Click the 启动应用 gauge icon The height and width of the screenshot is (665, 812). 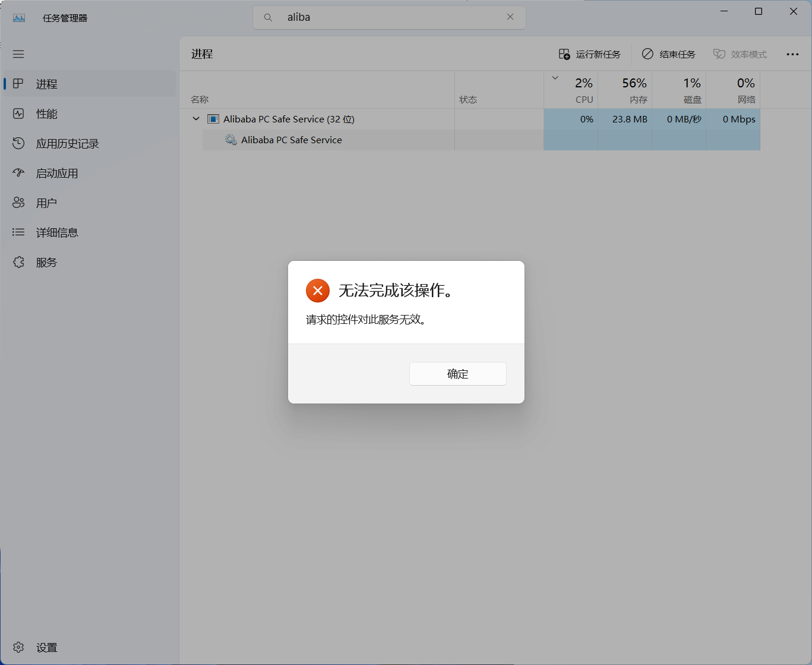coord(18,173)
